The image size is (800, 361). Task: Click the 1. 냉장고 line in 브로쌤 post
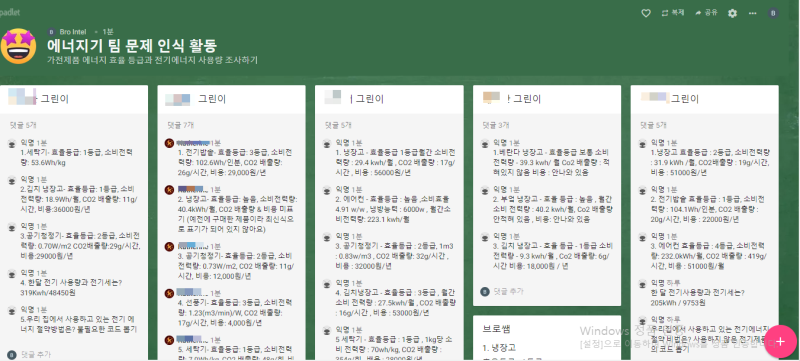coord(499,348)
